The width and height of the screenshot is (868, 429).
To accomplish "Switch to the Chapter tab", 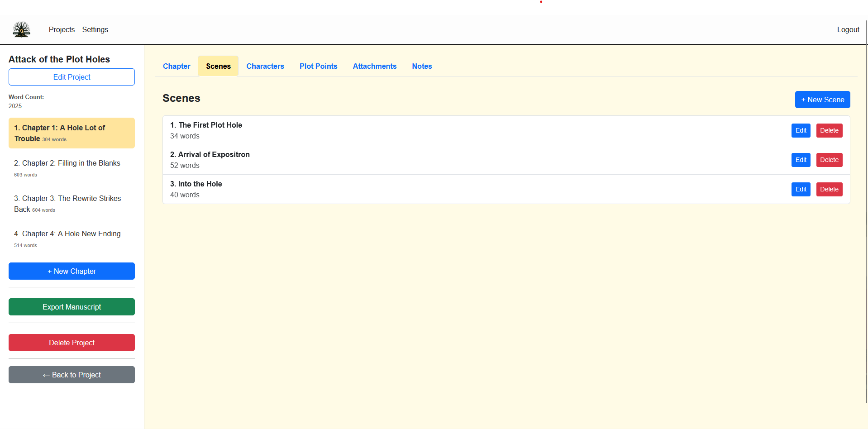I will 176,66.
